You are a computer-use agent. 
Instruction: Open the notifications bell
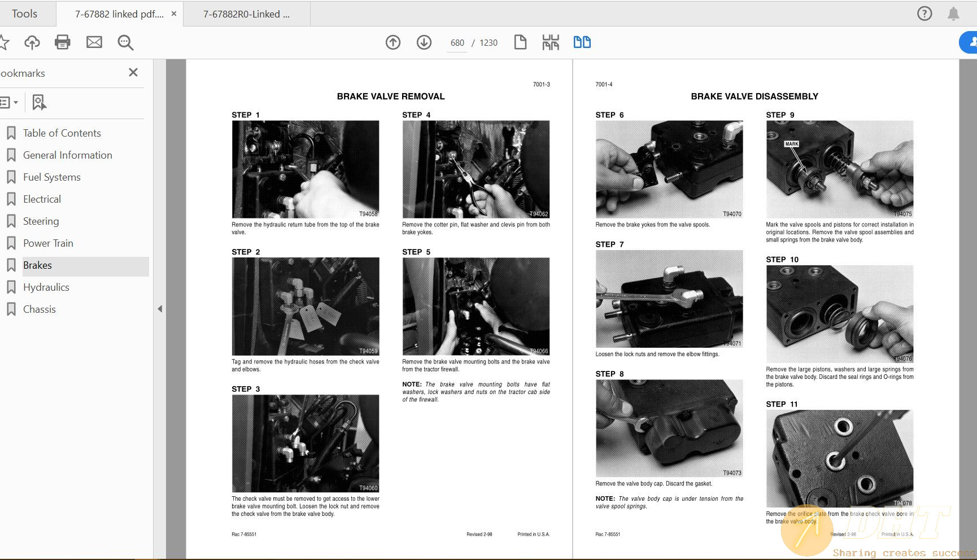(x=953, y=14)
